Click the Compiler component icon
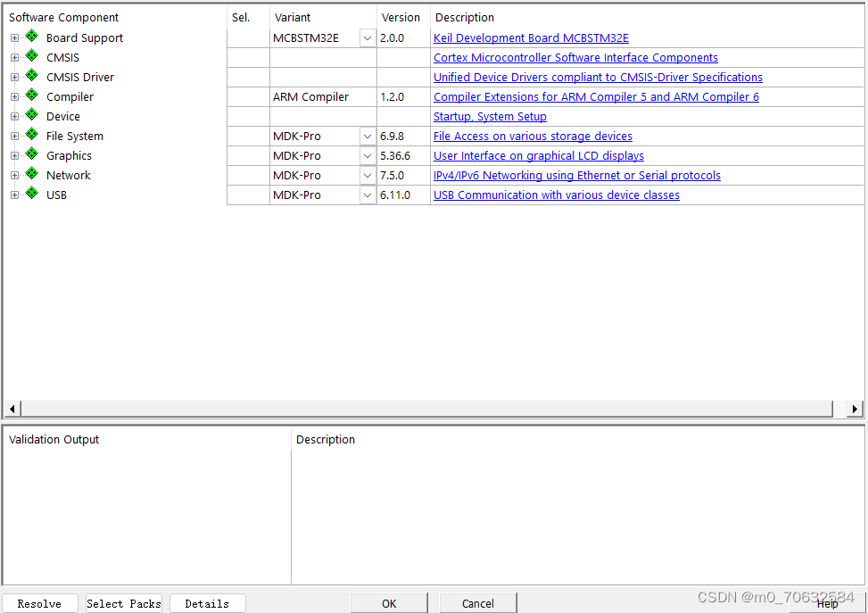 pyautogui.click(x=30, y=96)
